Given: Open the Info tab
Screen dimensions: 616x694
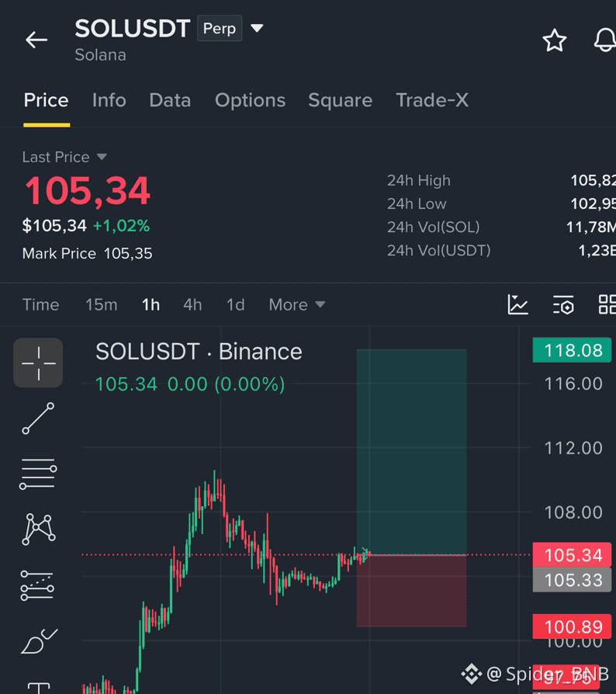Looking at the screenshot, I should pos(109,100).
